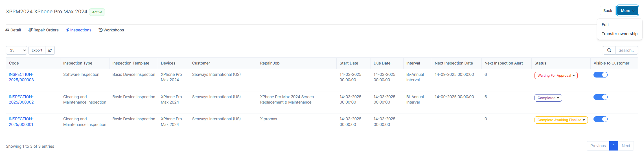Open the Workshops tab

(111, 30)
